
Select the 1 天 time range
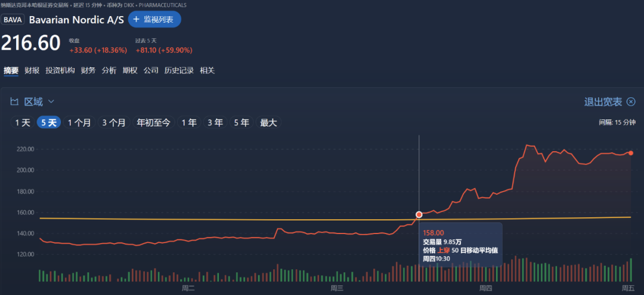point(23,122)
